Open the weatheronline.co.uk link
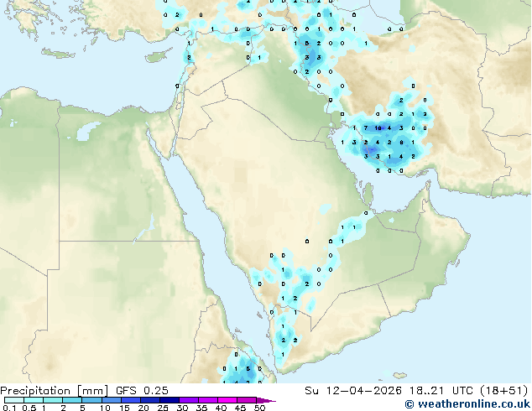 coord(467,404)
